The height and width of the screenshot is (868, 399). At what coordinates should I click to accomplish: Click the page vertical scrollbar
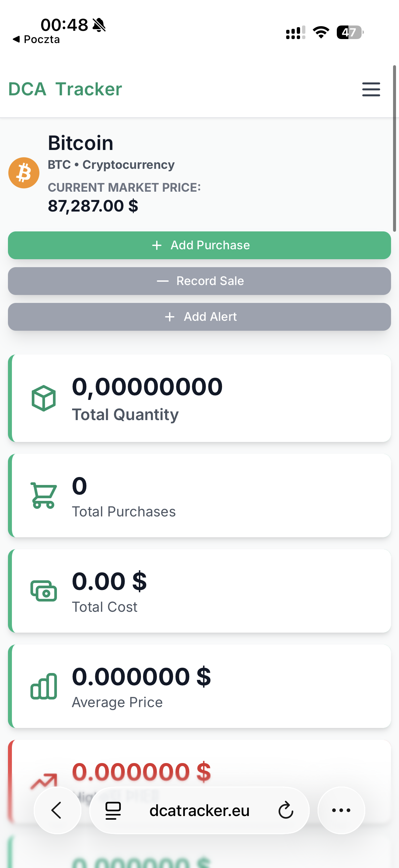click(x=394, y=148)
